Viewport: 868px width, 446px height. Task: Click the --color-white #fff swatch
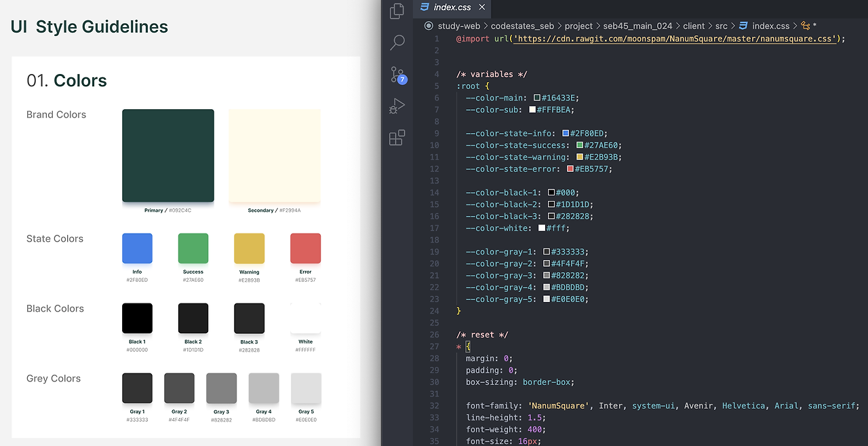pyautogui.click(x=542, y=228)
